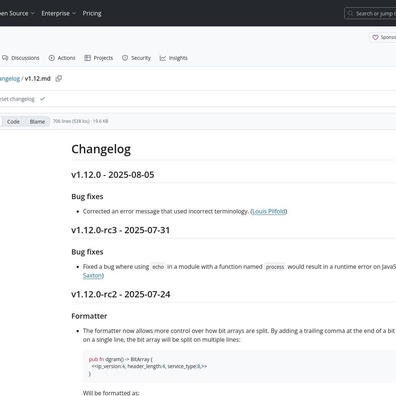Click the v1.12.md file name
This screenshot has height=396, width=396.
point(38,79)
